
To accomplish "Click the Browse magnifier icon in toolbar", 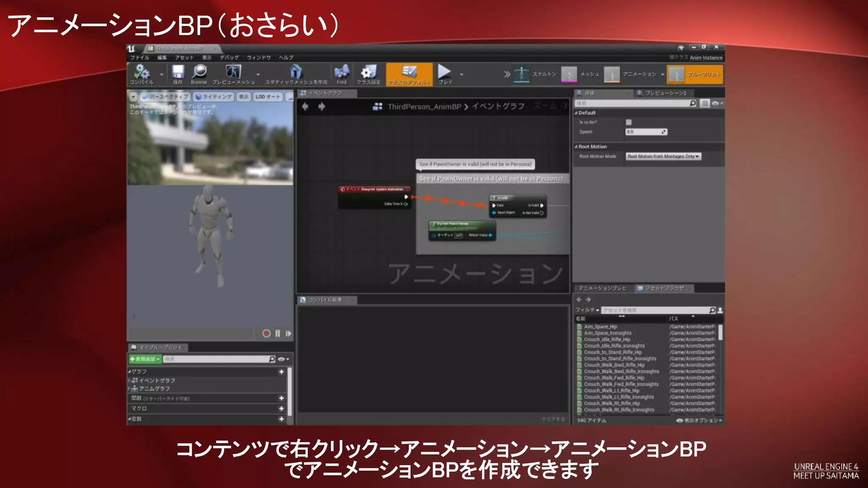I will 199,74.
